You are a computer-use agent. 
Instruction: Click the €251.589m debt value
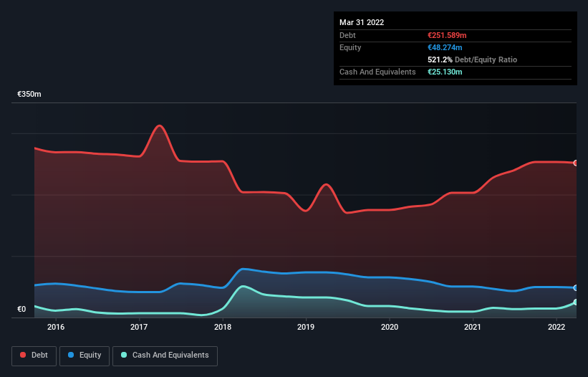(447, 35)
